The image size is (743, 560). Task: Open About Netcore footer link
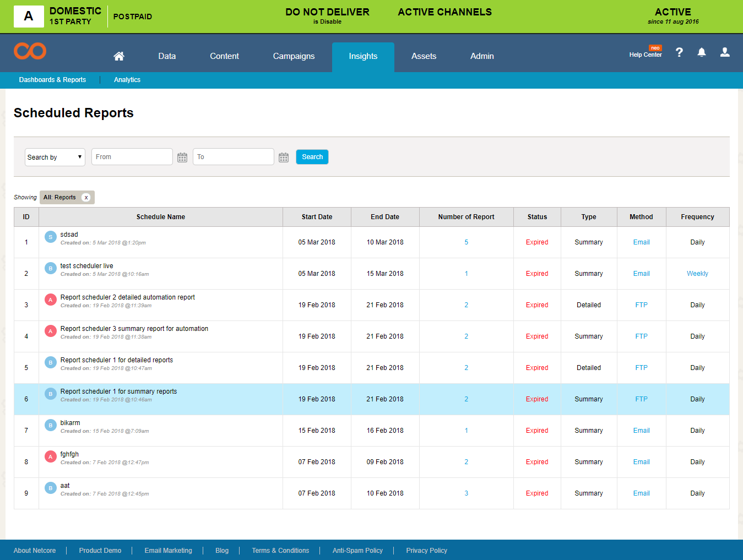coord(35,551)
